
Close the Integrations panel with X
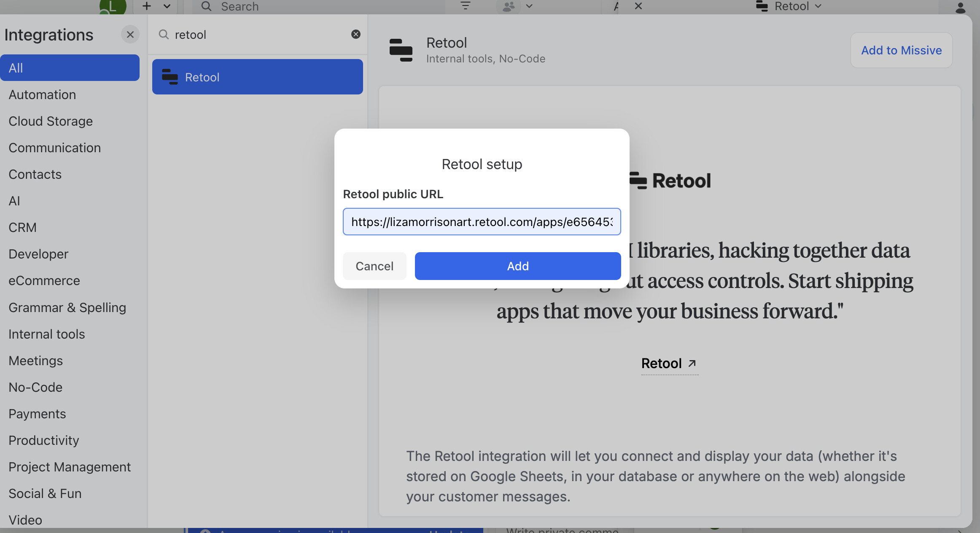(x=130, y=35)
